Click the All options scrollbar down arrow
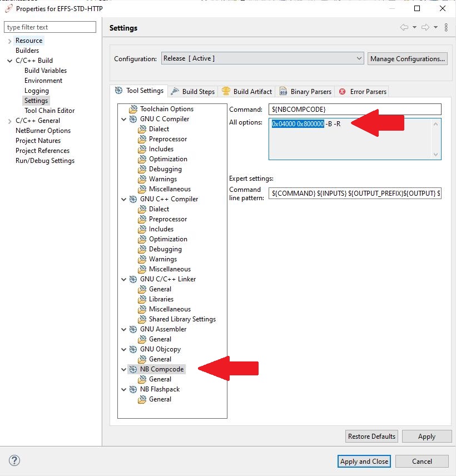Viewport: 456px width, 476px height. [x=435, y=154]
